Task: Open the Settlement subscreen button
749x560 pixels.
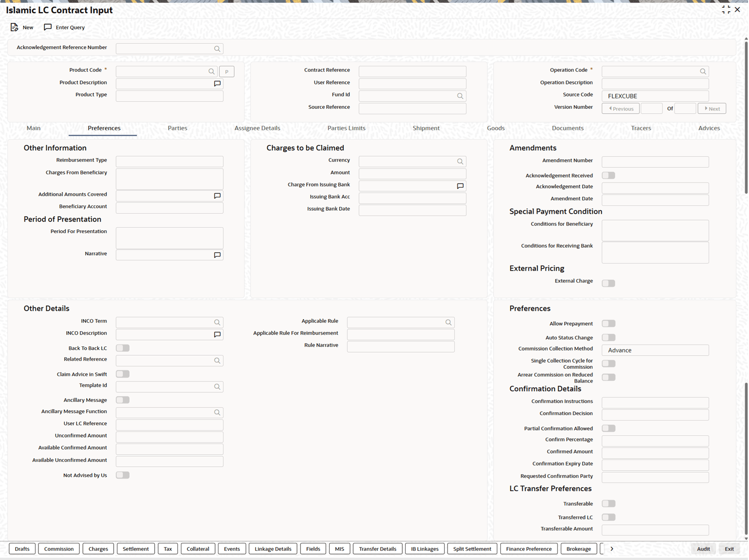Action: [x=136, y=549]
